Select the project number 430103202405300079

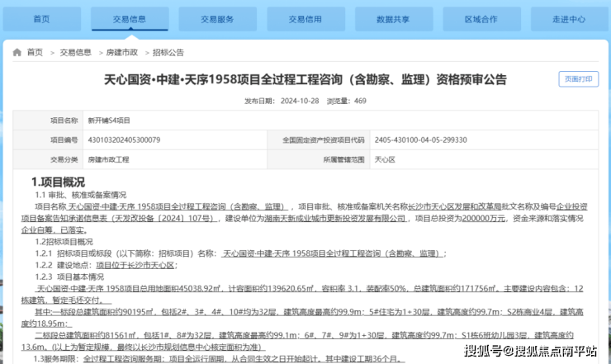[x=124, y=140]
